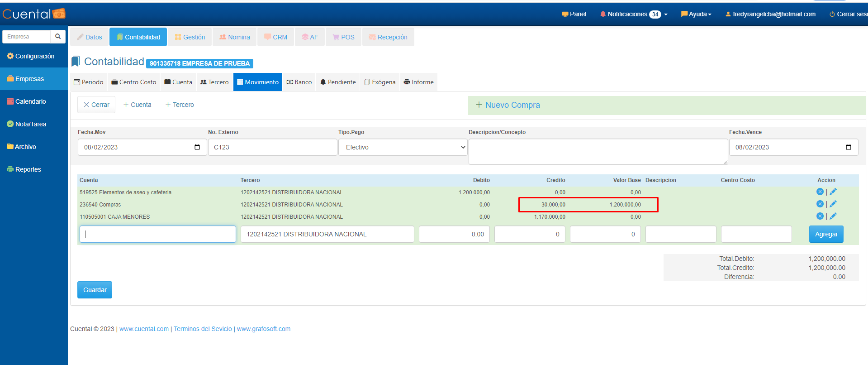Edit the 236540 Compras row with pencil
The height and width of the screenshot is (365, 868).
pos(833,204)
